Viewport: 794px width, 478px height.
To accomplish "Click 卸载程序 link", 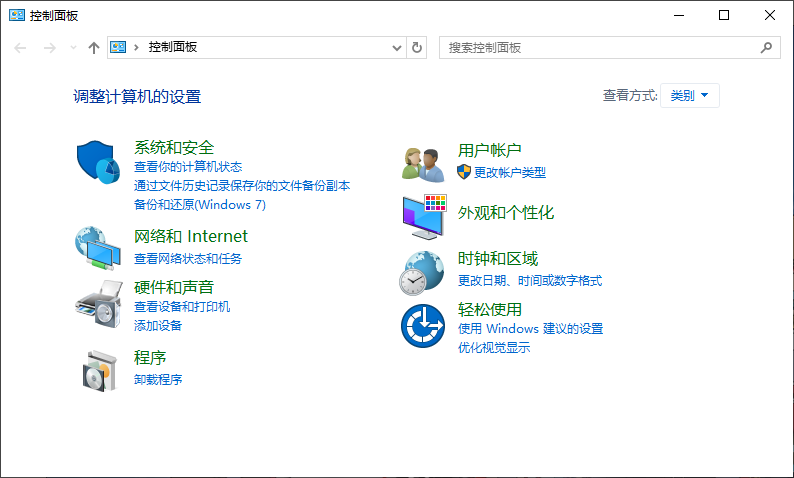I will pos(158,379).
